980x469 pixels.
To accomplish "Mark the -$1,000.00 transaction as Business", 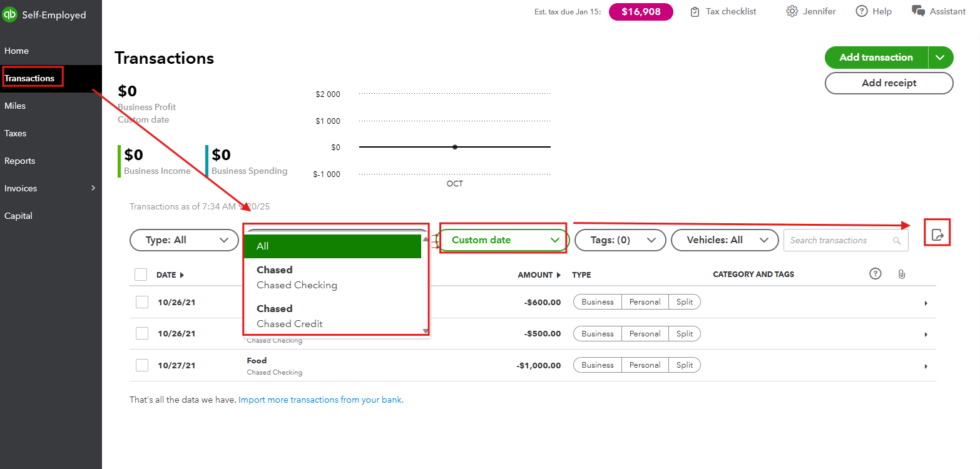I will tap(598, 365).
